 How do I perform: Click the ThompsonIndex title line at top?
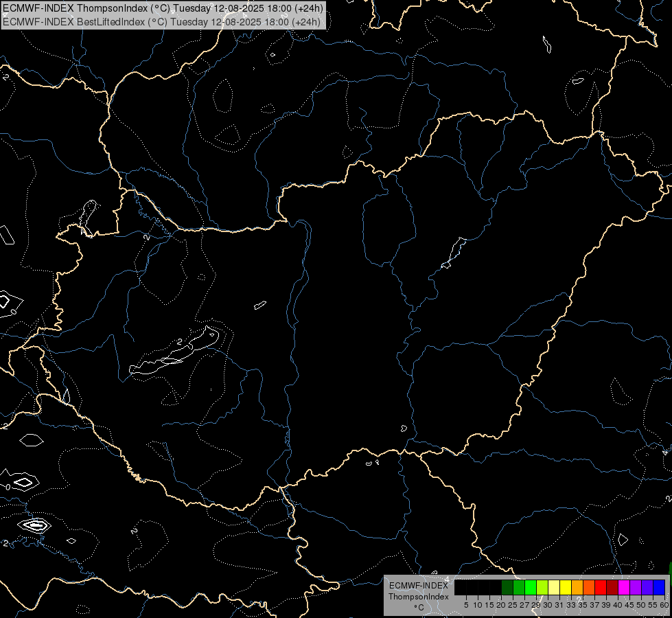click(163, 8)
